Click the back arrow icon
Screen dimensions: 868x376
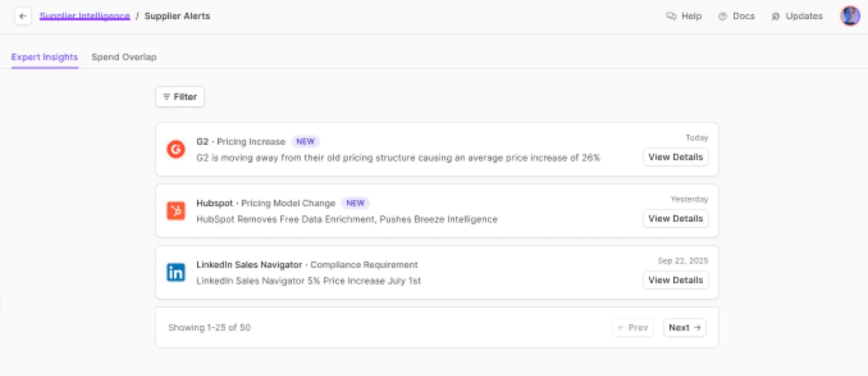(x=23, y=17)
